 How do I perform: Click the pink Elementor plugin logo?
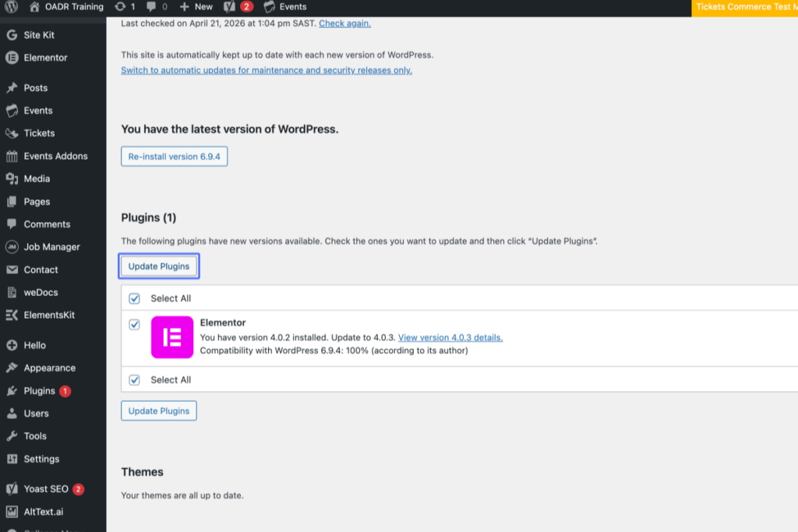(x=172, y=337)
